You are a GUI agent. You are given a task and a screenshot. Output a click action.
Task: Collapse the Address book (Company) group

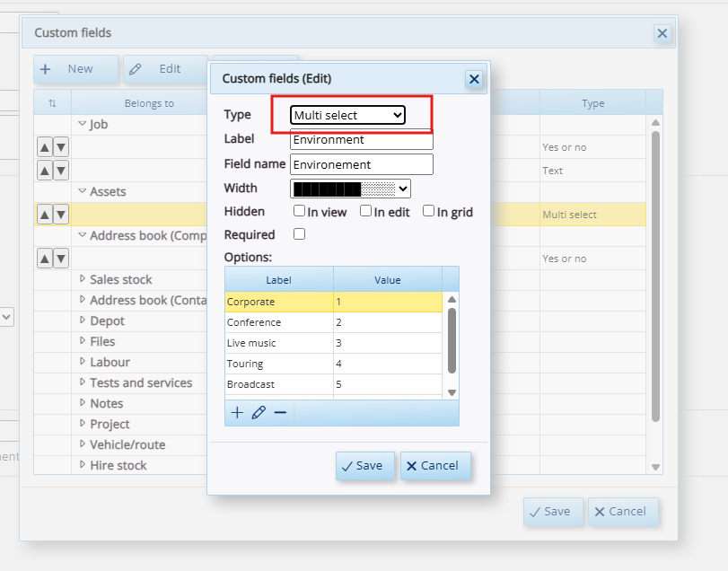[83, 235]
